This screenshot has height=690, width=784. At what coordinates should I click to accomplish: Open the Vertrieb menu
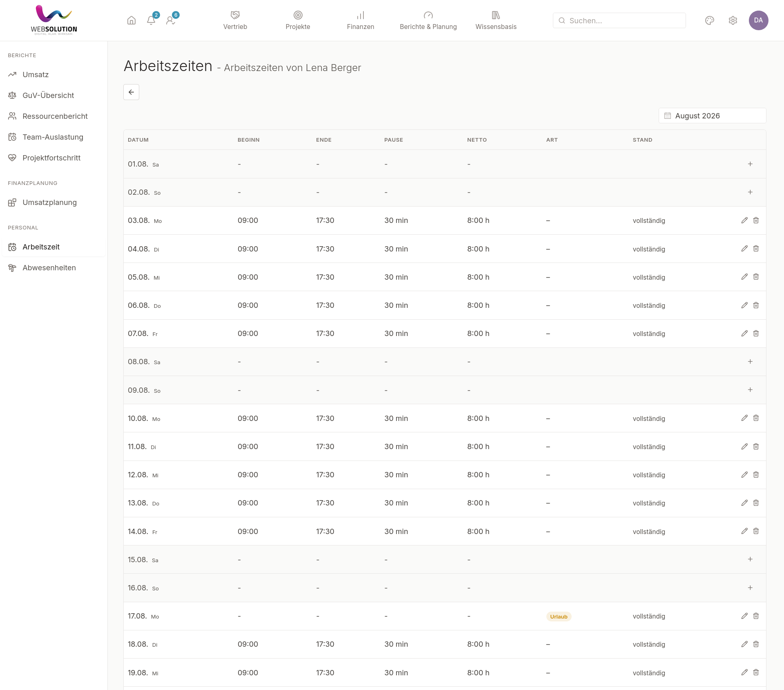[x=235, y=20]
